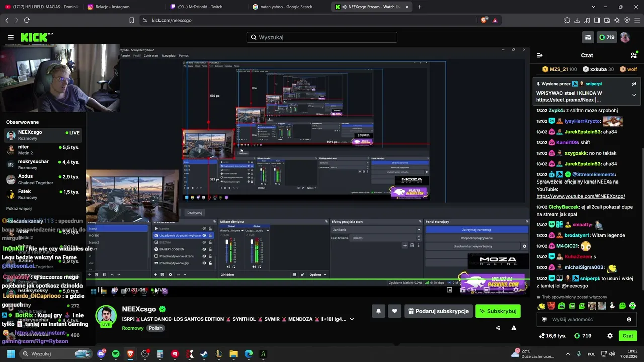The image size is (644, 362).
Task: Click the Zatrzymaj transmisję button in OBS
Action: [476, 230]
